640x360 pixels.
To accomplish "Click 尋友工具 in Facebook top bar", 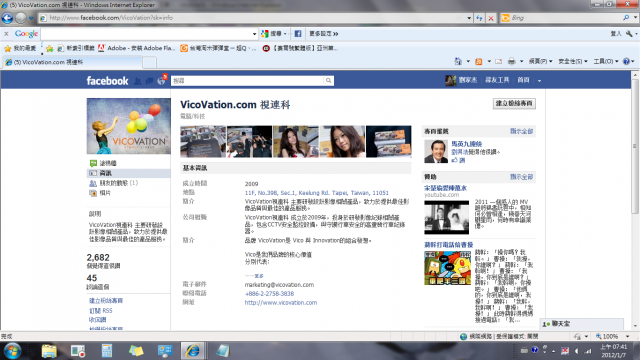I will pyautogui.click(x=497, y=80).
